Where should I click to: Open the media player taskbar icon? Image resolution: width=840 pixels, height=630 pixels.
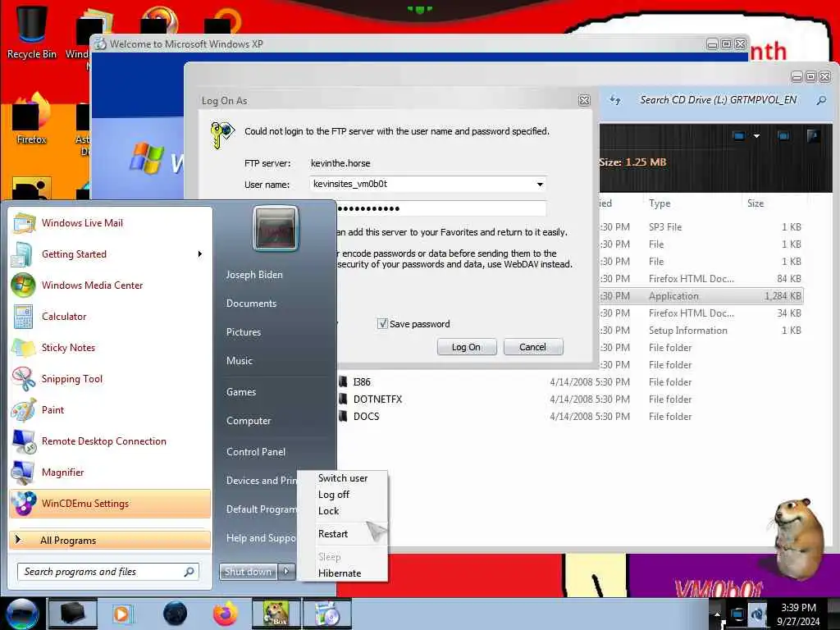point(121,614)
